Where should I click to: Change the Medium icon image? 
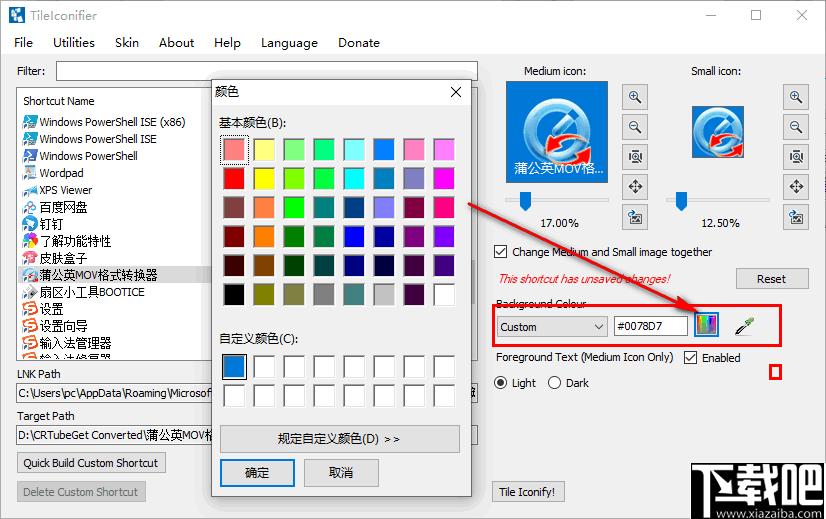coord(635,217)
